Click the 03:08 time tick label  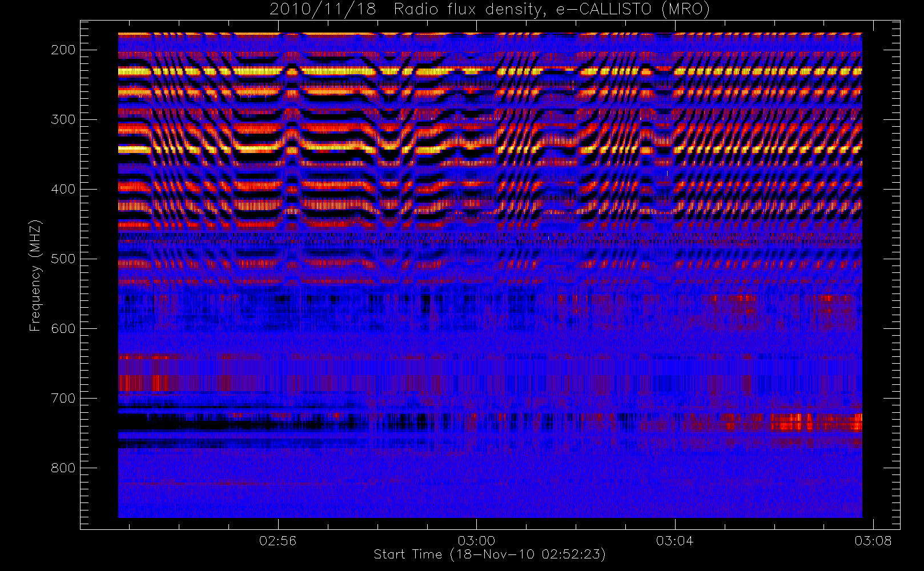click(873, 540)
